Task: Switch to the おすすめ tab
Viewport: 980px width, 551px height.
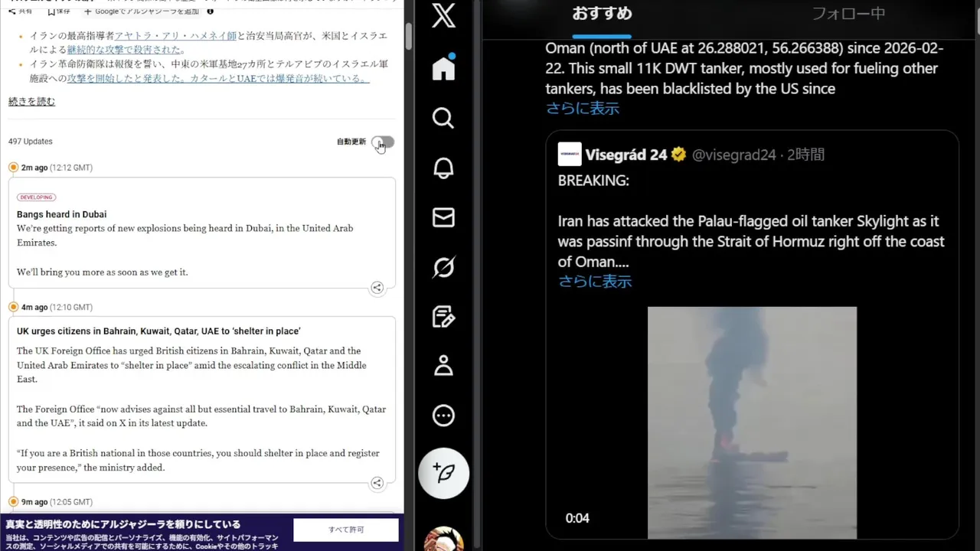Action: [602, 13]
